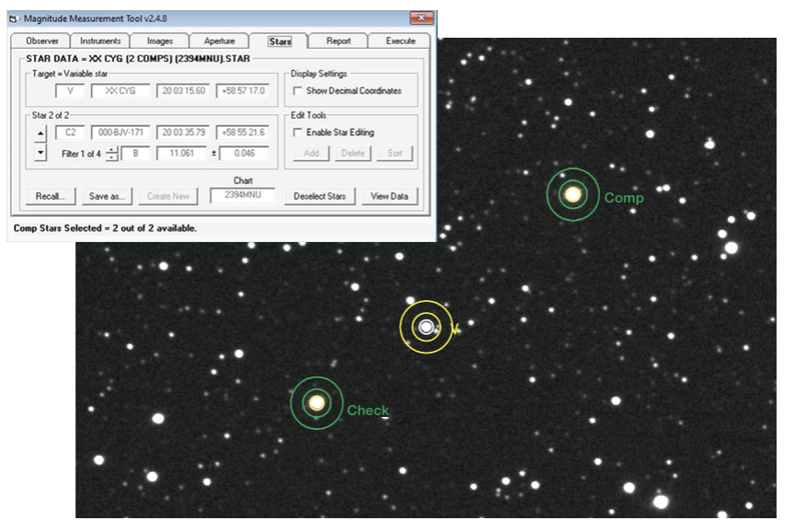Select the Chart field showing 2394MNU
795x532 pixels.
(x=242, y=195)
